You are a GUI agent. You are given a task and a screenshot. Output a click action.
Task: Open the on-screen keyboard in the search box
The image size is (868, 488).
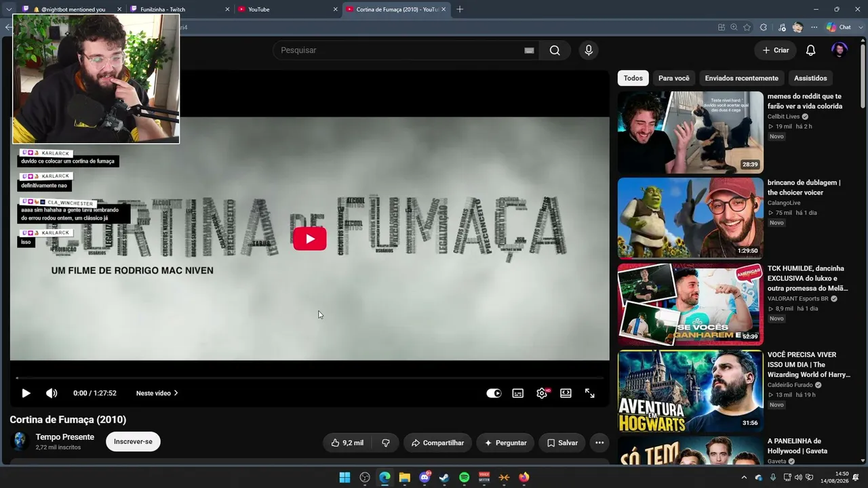[529, 50]
